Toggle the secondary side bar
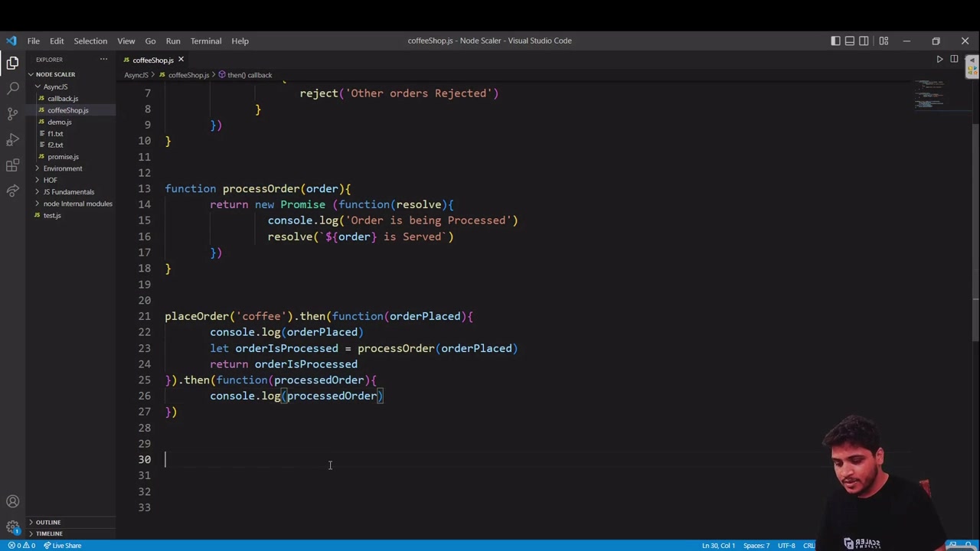Viewport: 980px width, 551px height. 864,41
